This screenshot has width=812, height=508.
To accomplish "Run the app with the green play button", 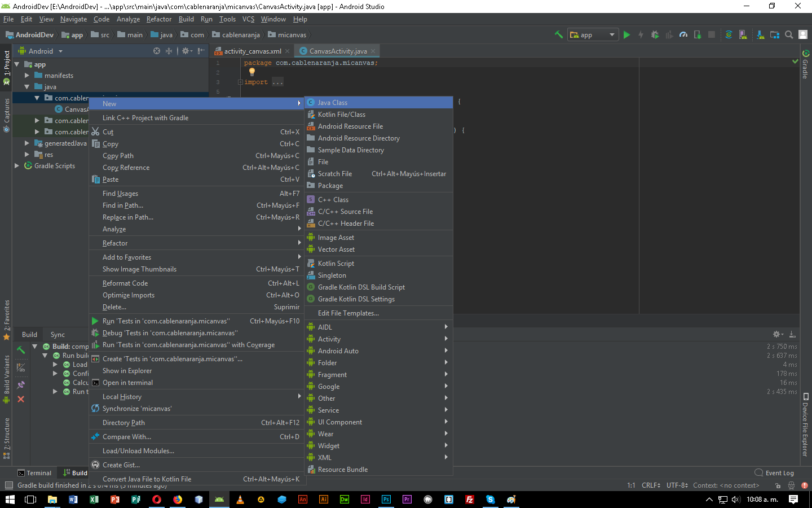I will [x=626, y=34].
